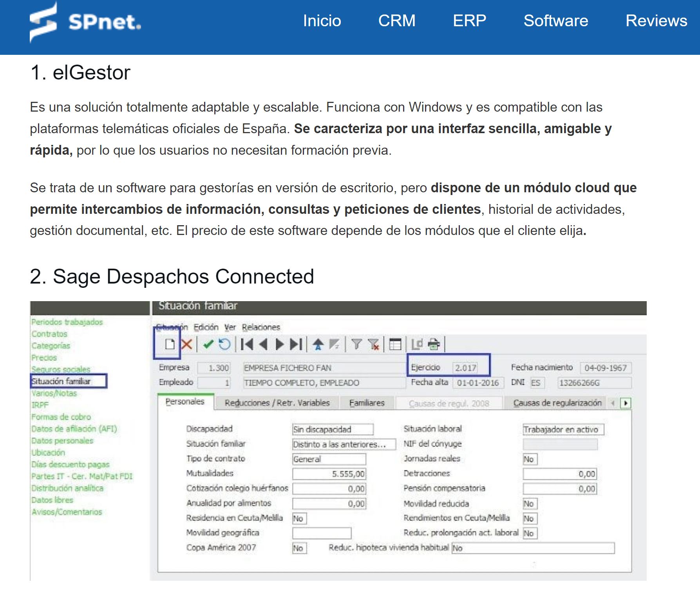Jump to last record icon
This screenshot has height=589, width=700.
tap(296, 344)
